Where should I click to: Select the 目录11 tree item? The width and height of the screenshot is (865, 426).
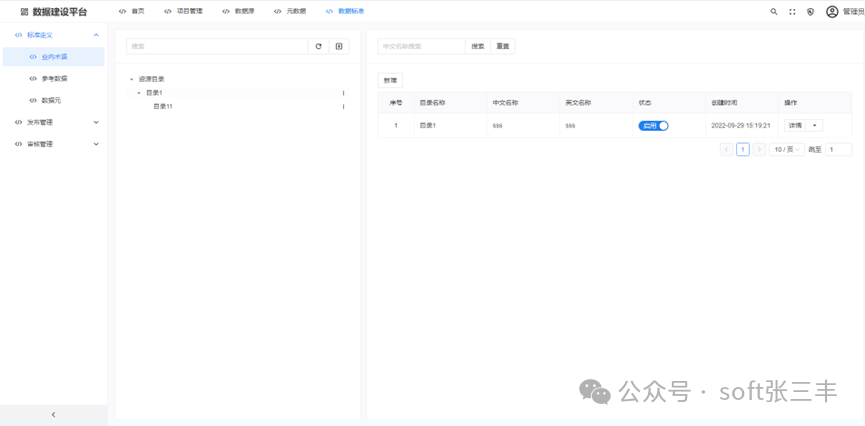163,106
